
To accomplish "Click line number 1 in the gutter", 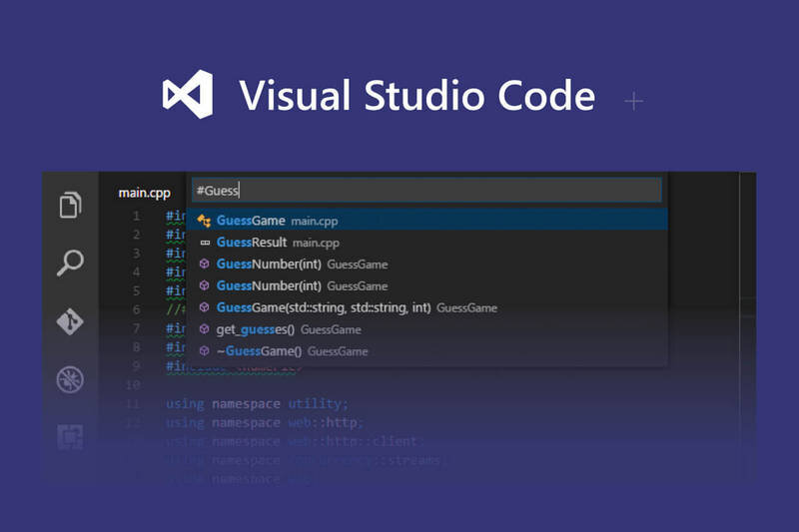I will (x=136, y=216).
